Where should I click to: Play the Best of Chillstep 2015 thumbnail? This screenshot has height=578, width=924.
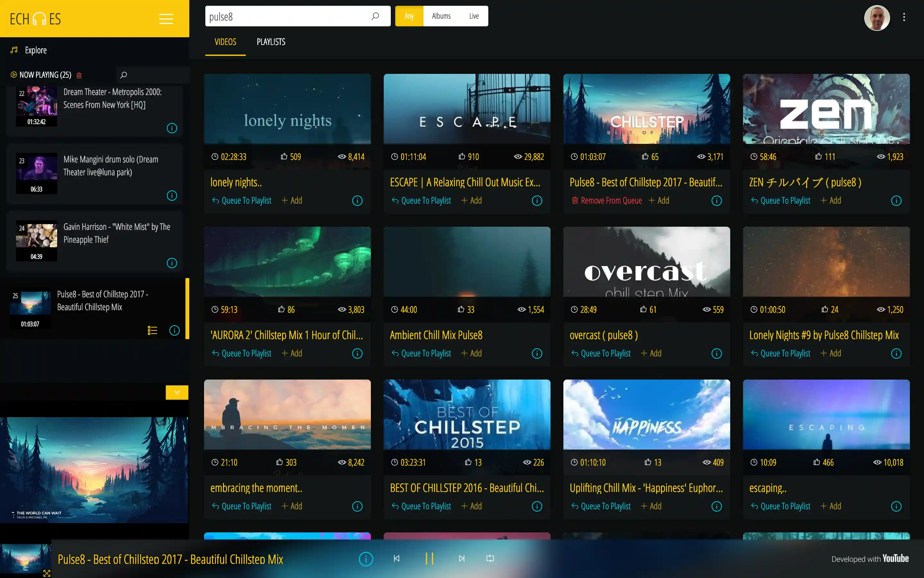[467, 415]
